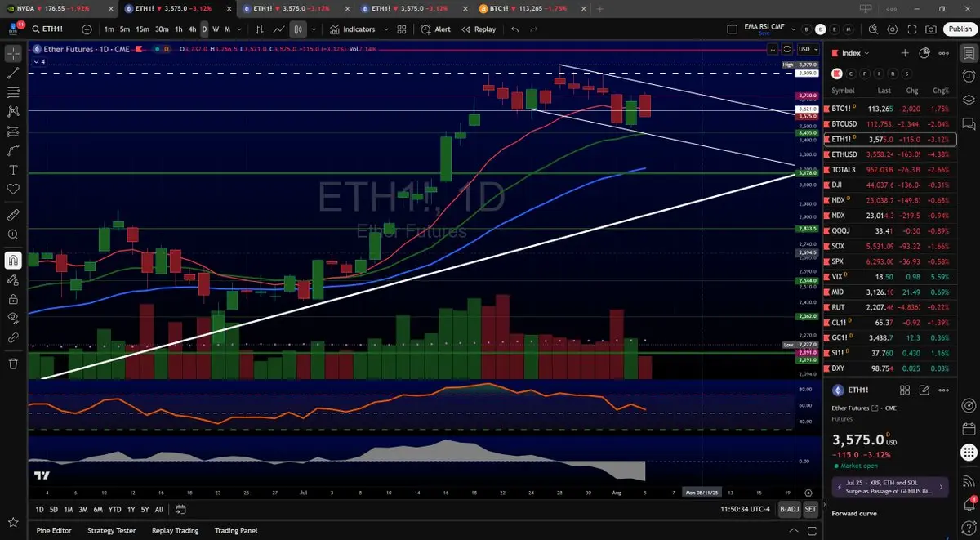
Task: Open the brush drawing tools
Action: 13,150
